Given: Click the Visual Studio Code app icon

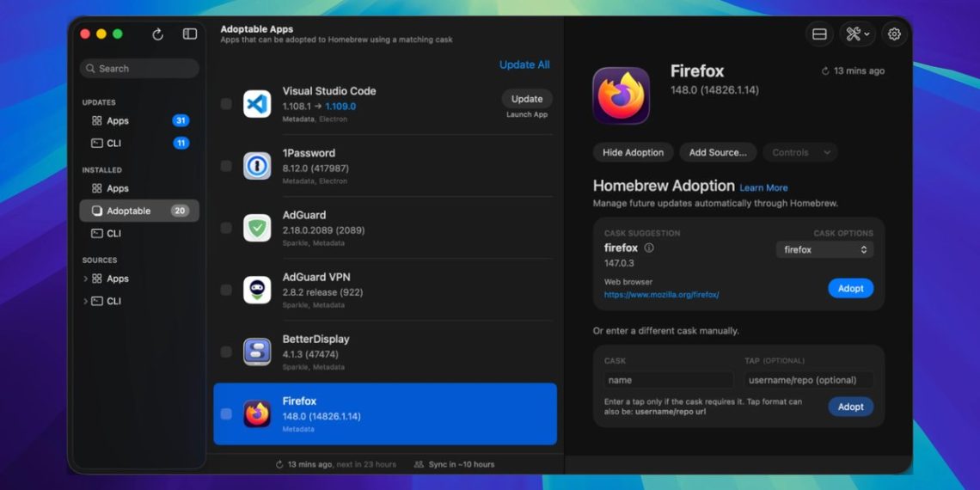Looking at the screenshot, I should point(257,104).
